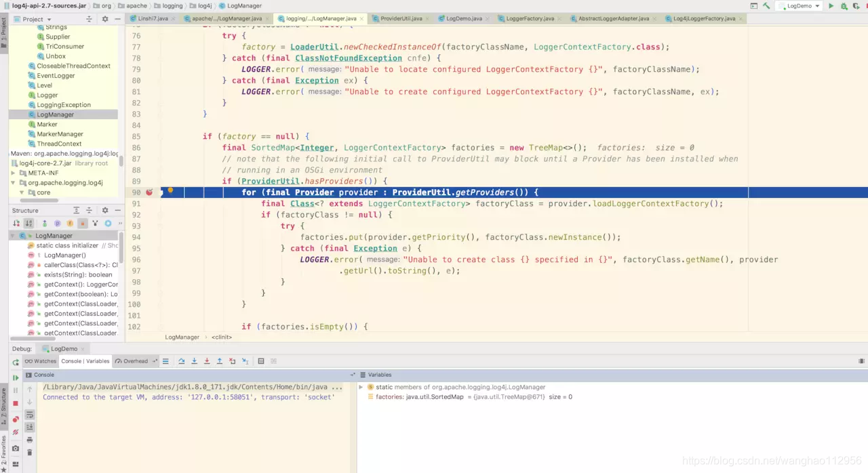Toggle breakpoint on line 90
868x473 pixels.
point(149,192)
